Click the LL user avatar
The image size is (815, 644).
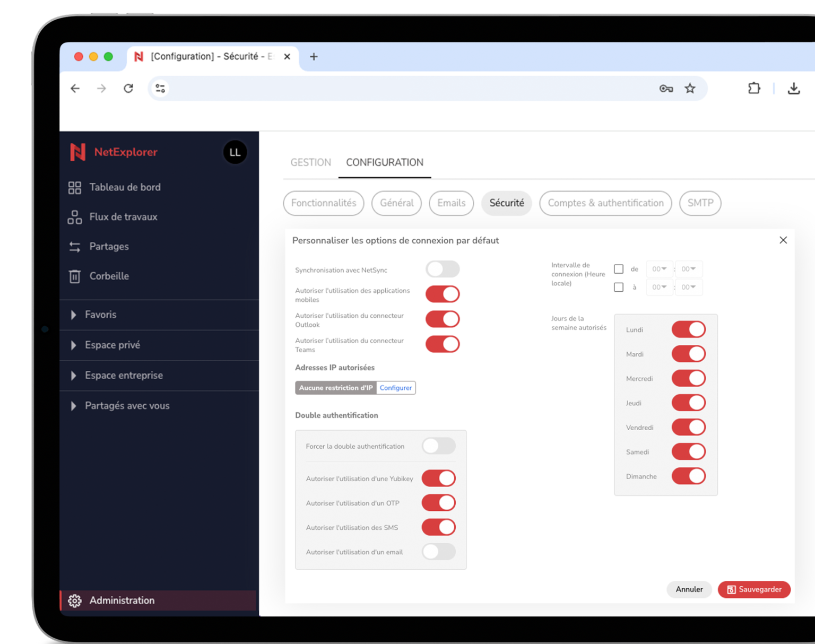235,153
